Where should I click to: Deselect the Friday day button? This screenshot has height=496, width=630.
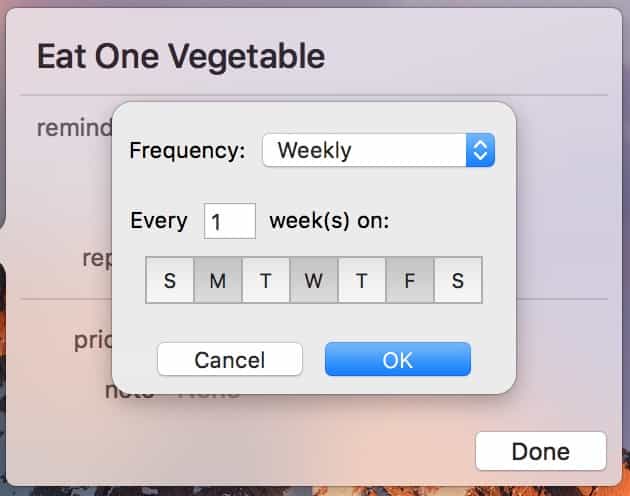pos(410,280)
